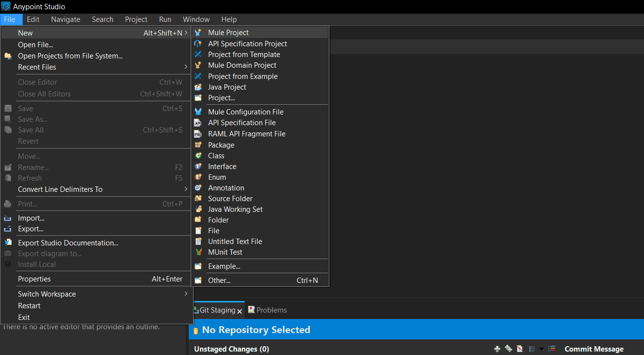
Task: Click the Example... wizard icon
Action: click(x=198, y=266)
